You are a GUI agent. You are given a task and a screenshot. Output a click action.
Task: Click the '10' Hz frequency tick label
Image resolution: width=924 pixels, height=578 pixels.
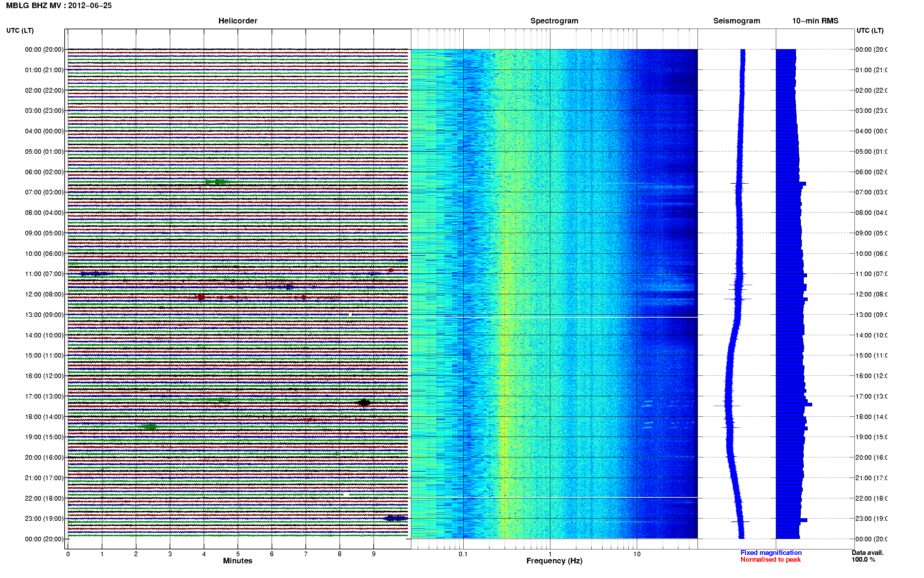(x=637, y=554)
